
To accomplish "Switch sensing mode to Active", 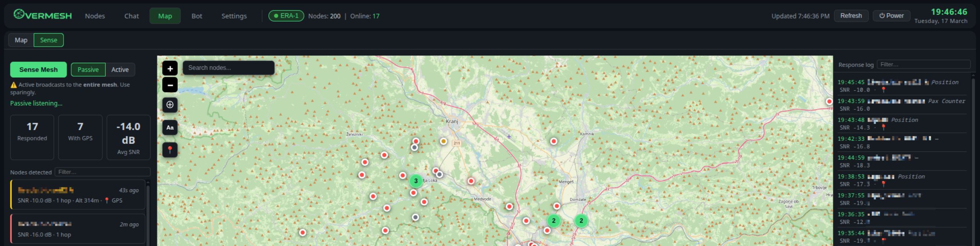I will tap(120, 70).
